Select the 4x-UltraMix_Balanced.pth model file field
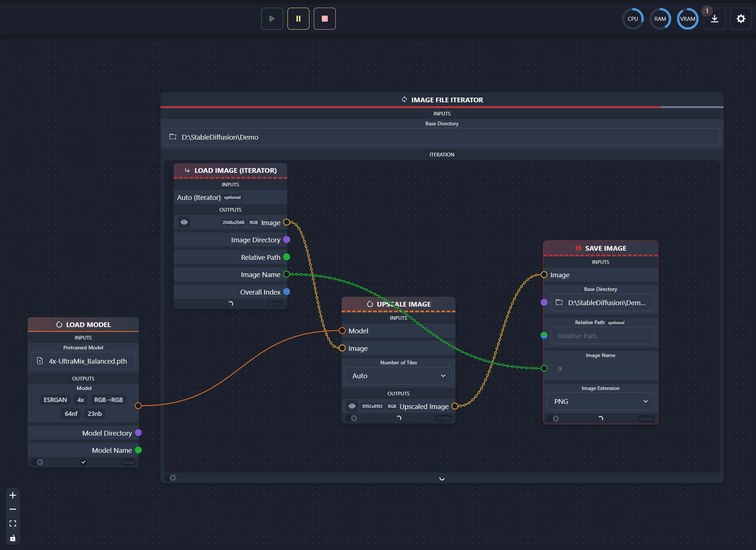The width and height of the screenshot is (756, 550). [83, 361]
